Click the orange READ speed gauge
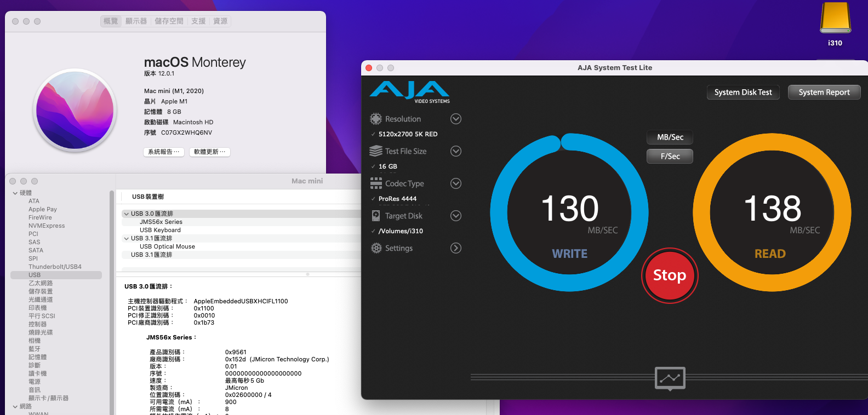This screenshot has height=415, width=868. 772,212
